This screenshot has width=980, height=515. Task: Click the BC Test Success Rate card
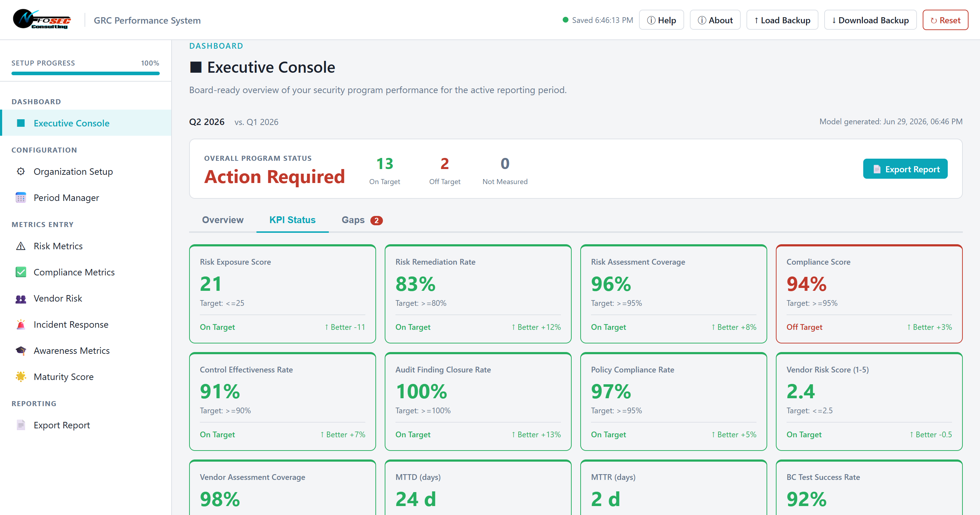coord(869,487)
